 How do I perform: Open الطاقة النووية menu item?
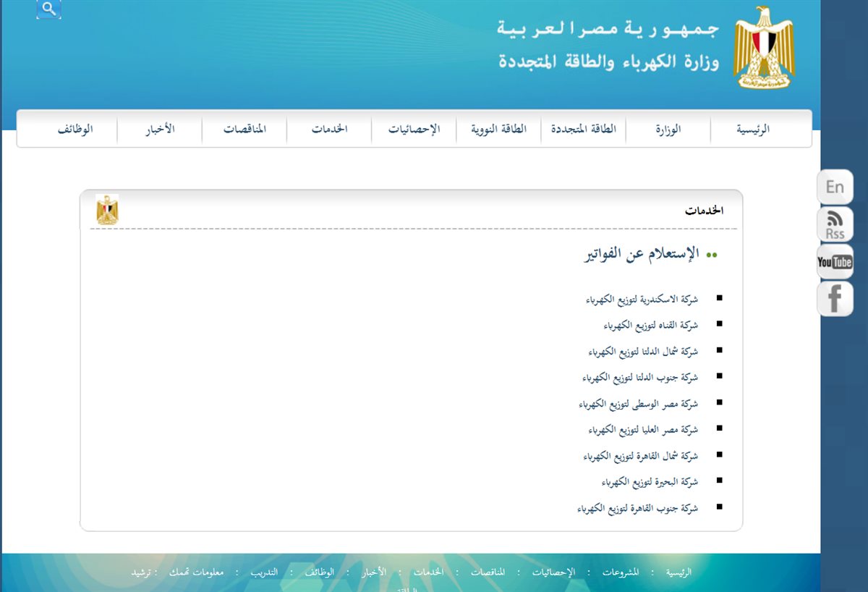pos(499,130)
